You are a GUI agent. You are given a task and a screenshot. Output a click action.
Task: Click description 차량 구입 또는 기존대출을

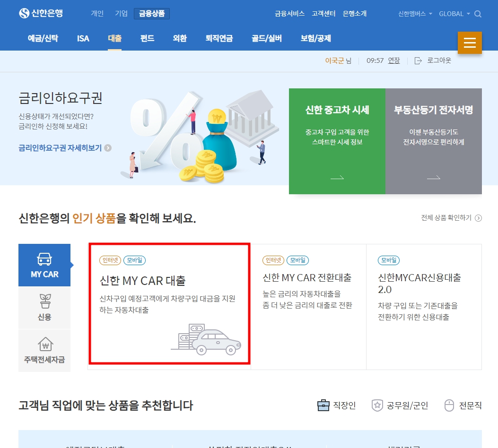point(418,306)
